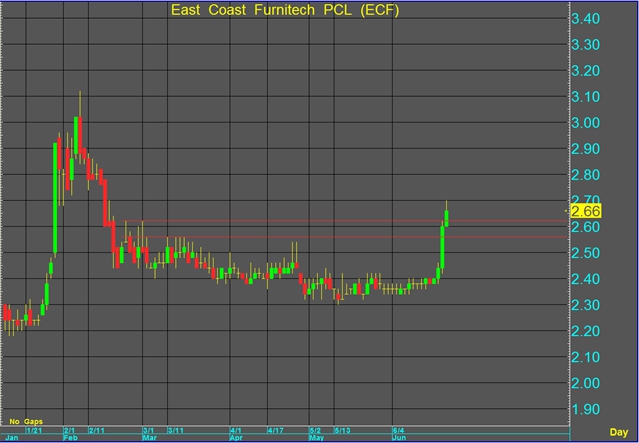This screenshot has height=443, width=639.
Task: Click the 2/11 date marker
Action: [97, 430]
